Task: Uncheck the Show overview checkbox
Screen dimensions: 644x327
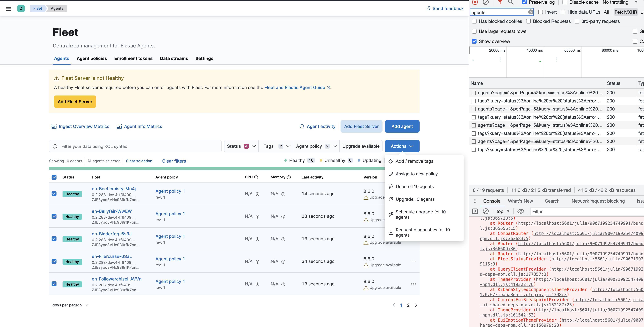Action: click(474, 41)
